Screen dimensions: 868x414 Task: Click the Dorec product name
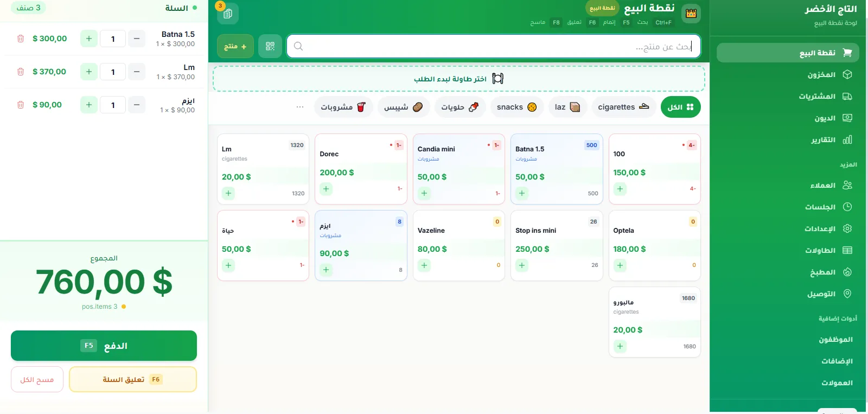click(329, 154)
